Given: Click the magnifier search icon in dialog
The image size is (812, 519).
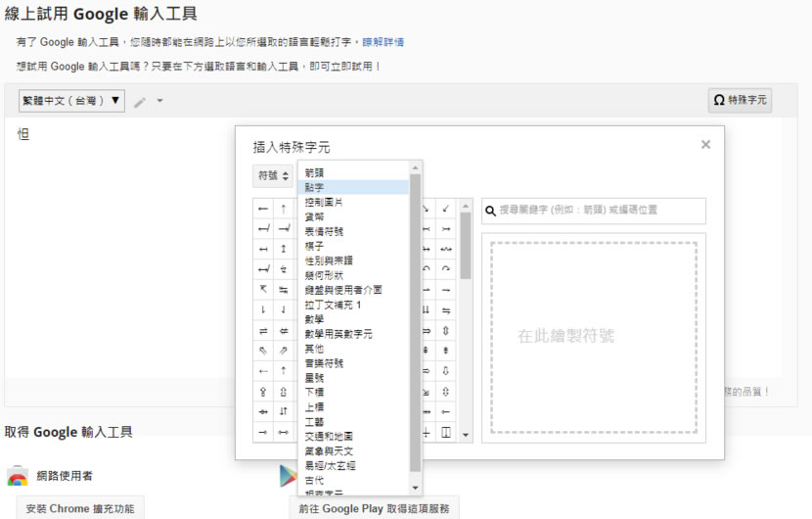Looking at the screenshot, I should [x=490, y=211].
